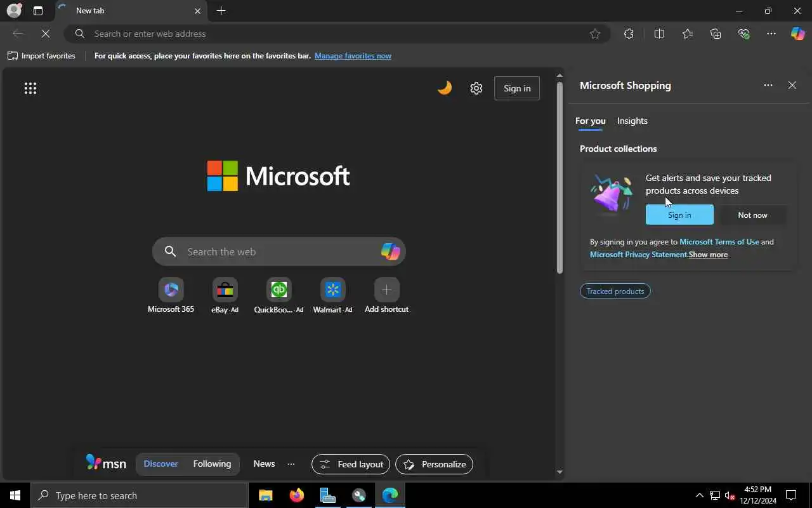Expand more feed categories ellipsis

click(291, 464)
